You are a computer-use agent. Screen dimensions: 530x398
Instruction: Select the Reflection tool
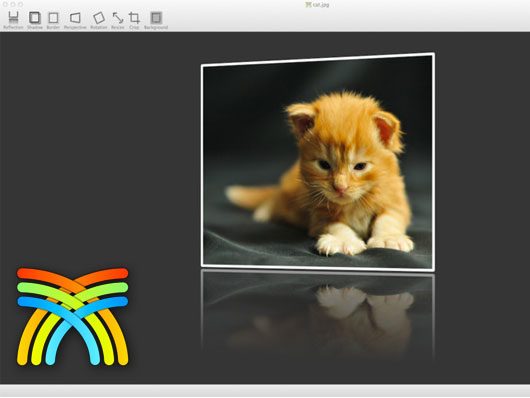point(13,20)
